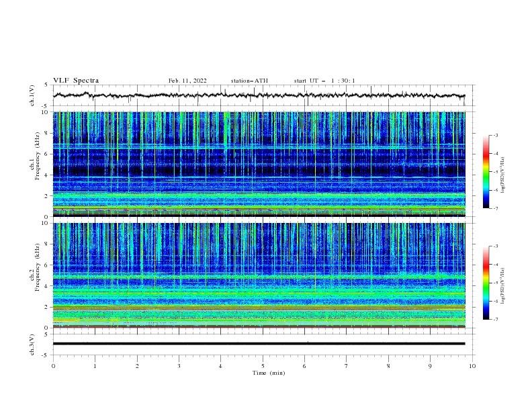Click ch.2 Frequency (kHz) axis label

point(35,267)
